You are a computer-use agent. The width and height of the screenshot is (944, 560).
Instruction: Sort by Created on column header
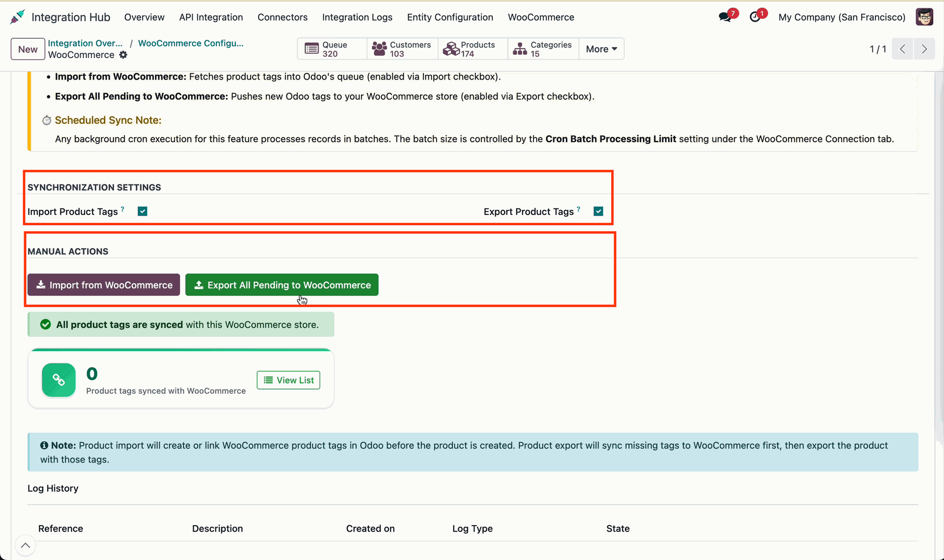[x=370, y=529]
